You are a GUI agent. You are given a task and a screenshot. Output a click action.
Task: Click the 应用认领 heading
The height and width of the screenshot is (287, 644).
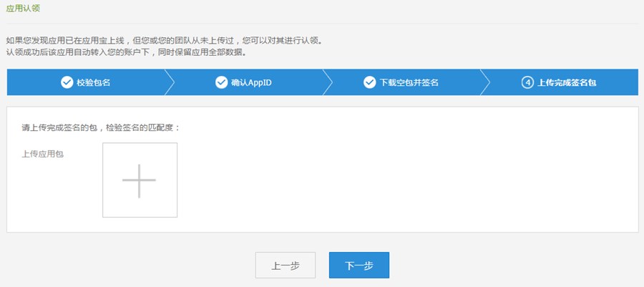coord(24,8)
